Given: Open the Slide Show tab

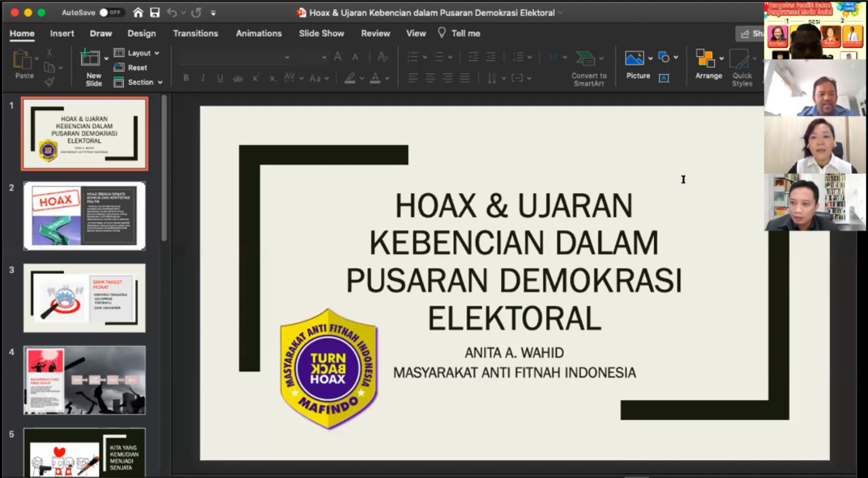Looking at the screenshot, I should 322,33.
